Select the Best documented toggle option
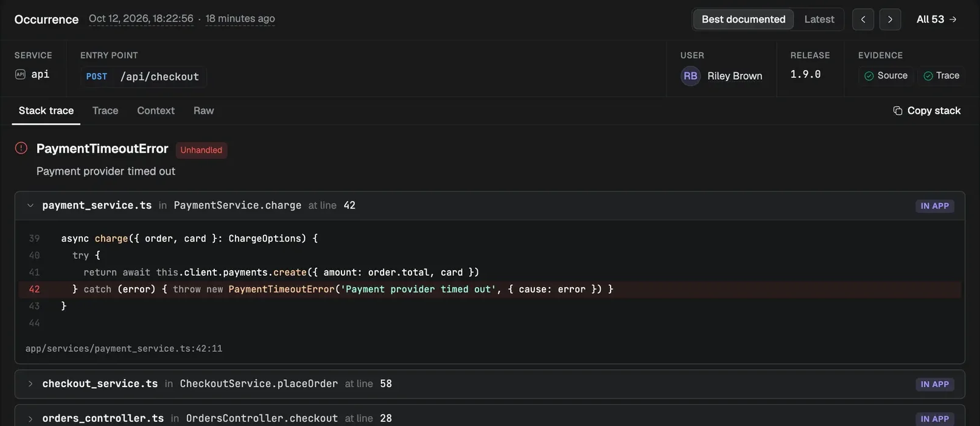 (x=743, y=19)
